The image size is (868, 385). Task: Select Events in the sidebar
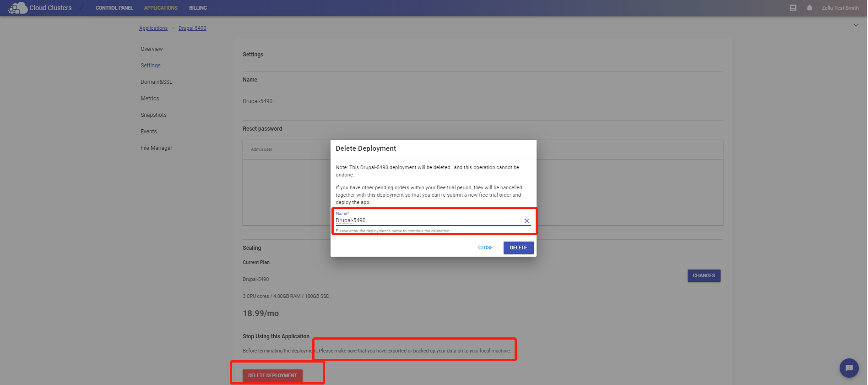click(x=149, y=132)
